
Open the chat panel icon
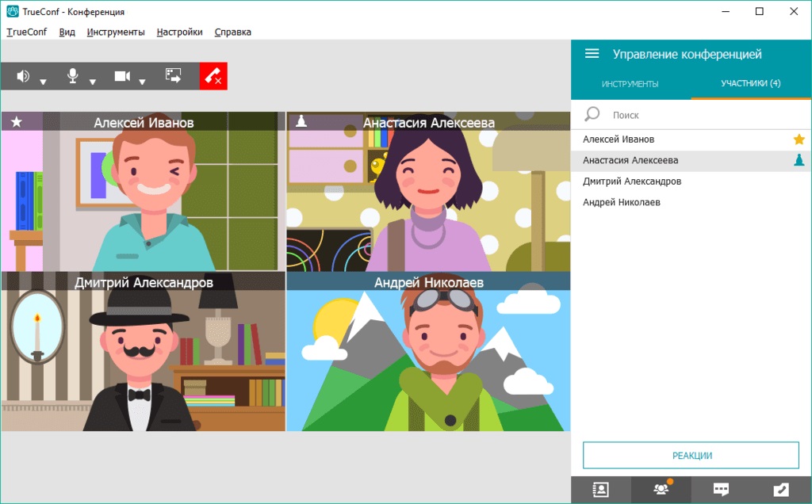pyautogui.click(x=721, y=490)
